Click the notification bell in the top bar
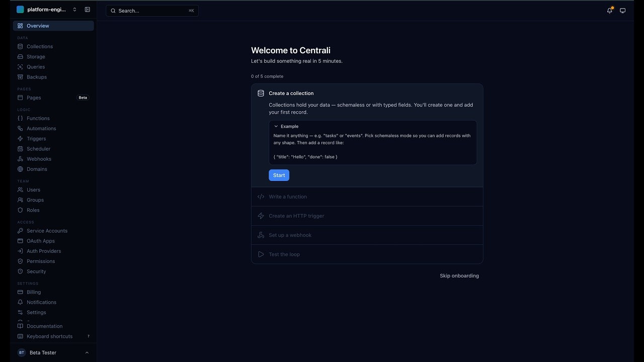 [610, 11]
